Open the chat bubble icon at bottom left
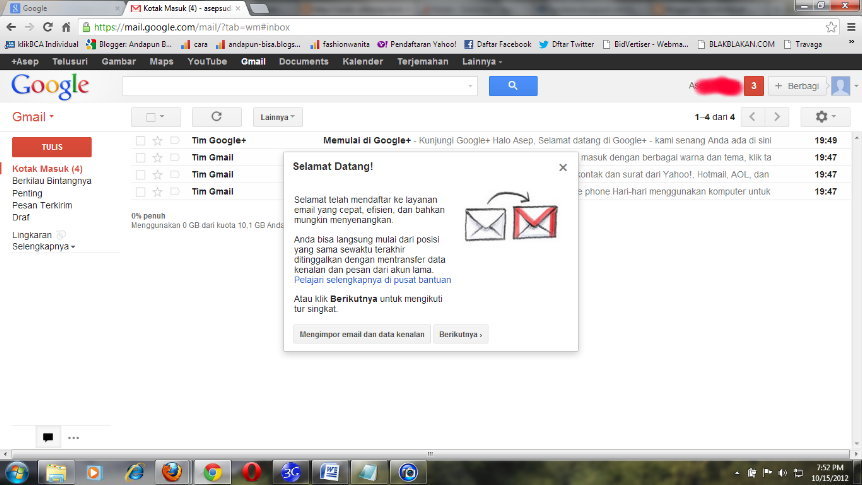Screen dimensions: 862x485 (x=48, y=438)
